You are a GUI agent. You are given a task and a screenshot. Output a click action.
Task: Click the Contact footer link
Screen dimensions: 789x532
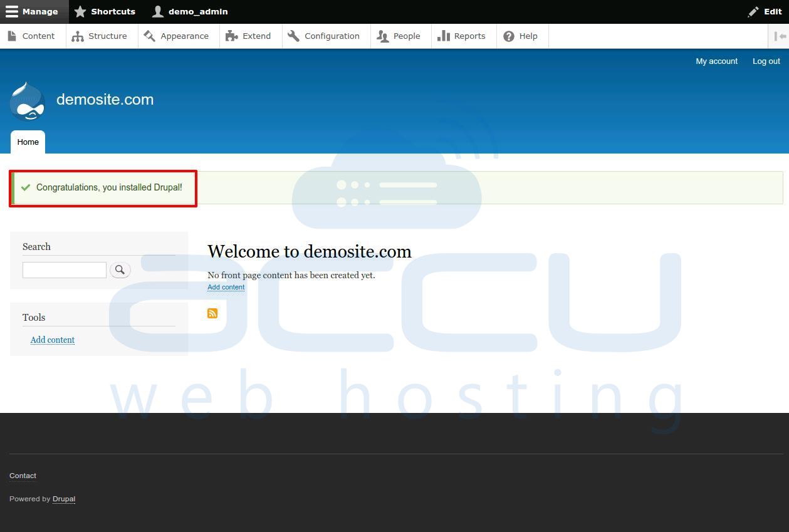click(x=23, y=476)
